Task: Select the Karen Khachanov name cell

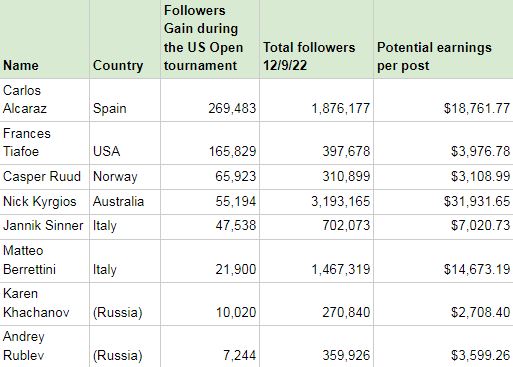Action: (44, 304)
